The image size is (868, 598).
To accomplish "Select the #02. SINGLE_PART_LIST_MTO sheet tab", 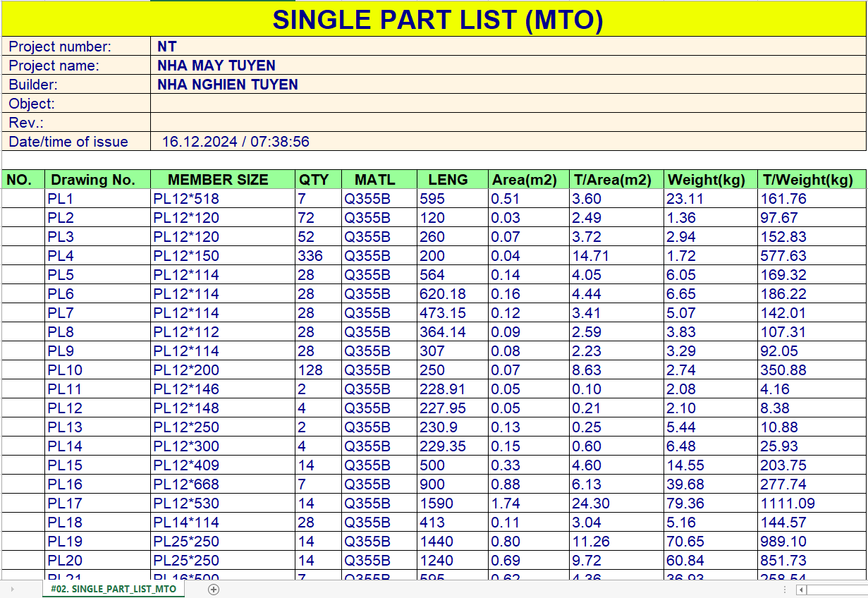I will tap(114, 589).
